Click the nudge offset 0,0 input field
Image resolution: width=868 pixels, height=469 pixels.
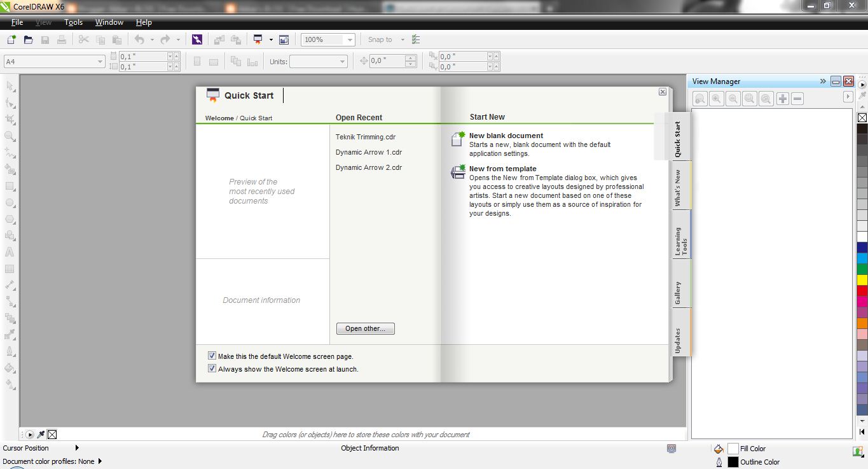point(387,61)
